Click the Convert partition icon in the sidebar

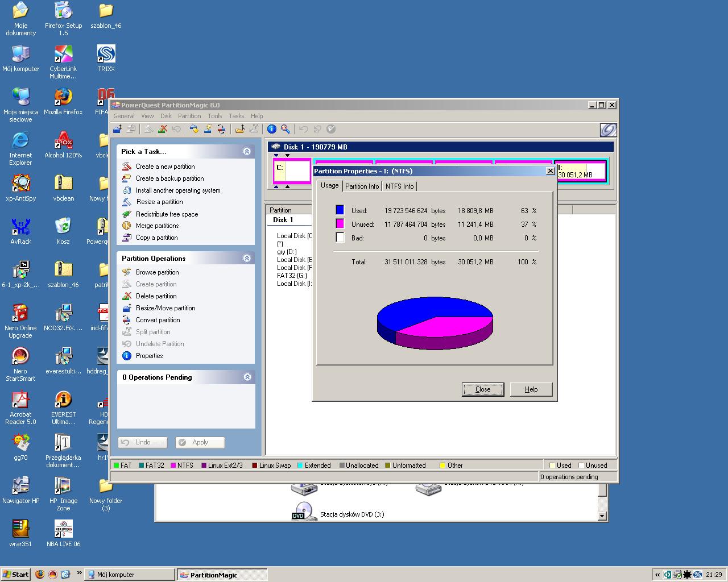point(127,320)
